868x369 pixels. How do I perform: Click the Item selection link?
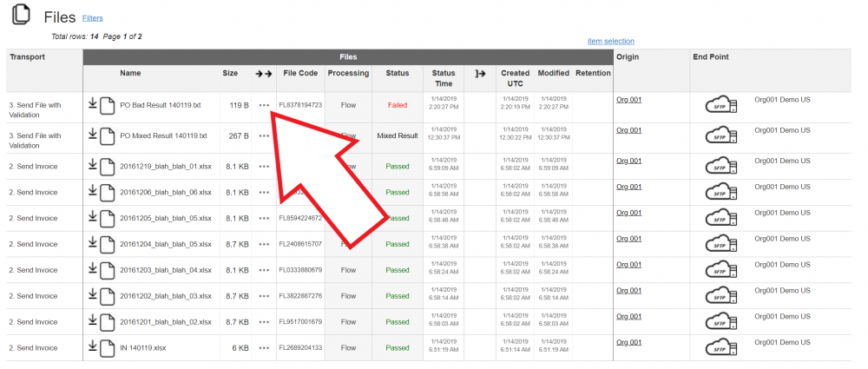610,41
